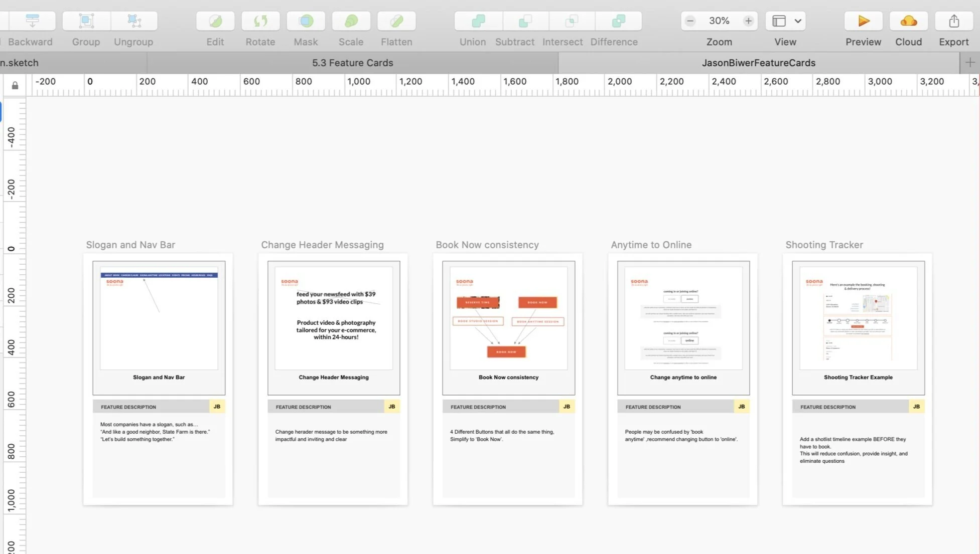Select the Shooting Tracker artboard title
Screen dimensions: 980x554
(824, 245)
